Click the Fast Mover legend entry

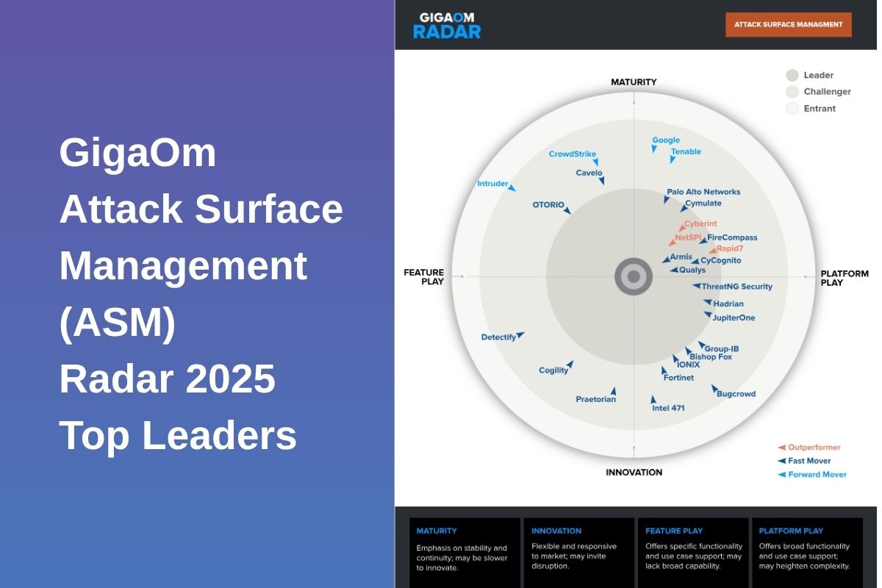803,461
